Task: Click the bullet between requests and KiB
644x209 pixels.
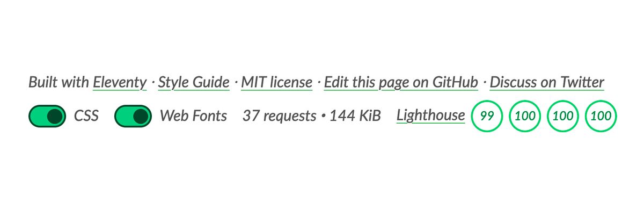Action: tap(323, 117)
